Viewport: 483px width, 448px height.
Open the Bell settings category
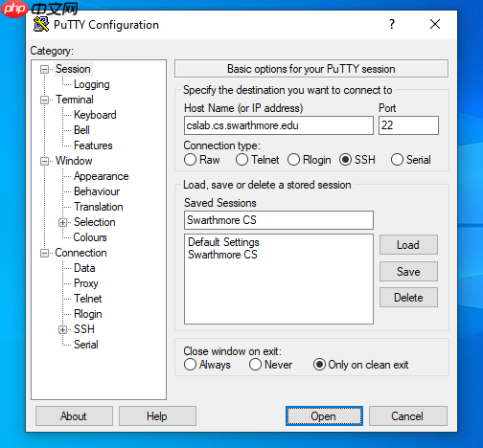[81, 130]
